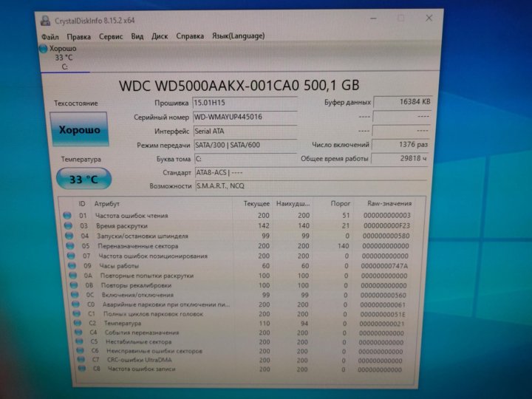Click the Буква тома field C:
Viewport: 532px width, 399px height.
[x=246, y=159]
